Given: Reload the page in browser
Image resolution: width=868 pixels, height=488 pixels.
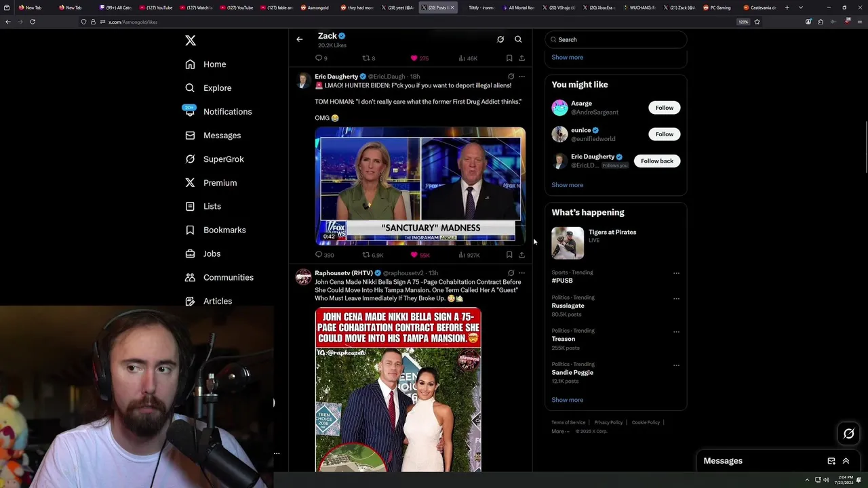Looking at the screenshot, I should pyautogui.click(x=32, y=22).
